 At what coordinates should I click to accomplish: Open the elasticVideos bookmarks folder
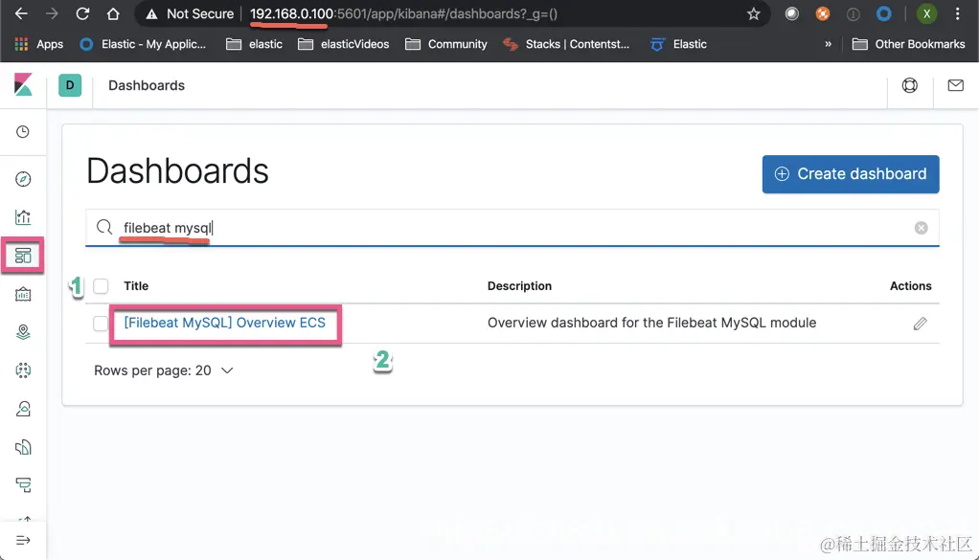click(343, 44)
